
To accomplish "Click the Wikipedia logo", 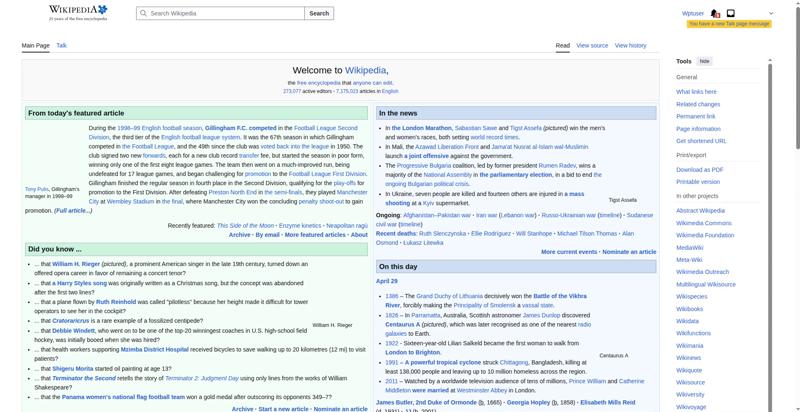I will click(64, 13).
